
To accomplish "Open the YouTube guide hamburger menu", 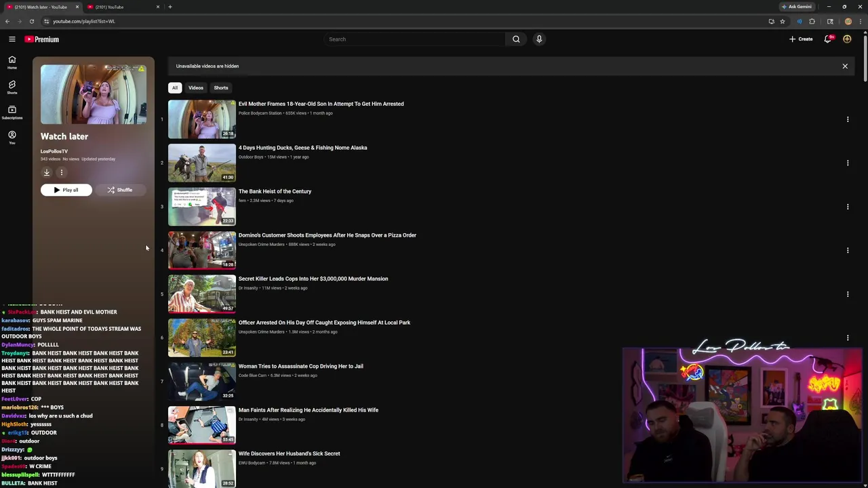I will tap(12, 39).
